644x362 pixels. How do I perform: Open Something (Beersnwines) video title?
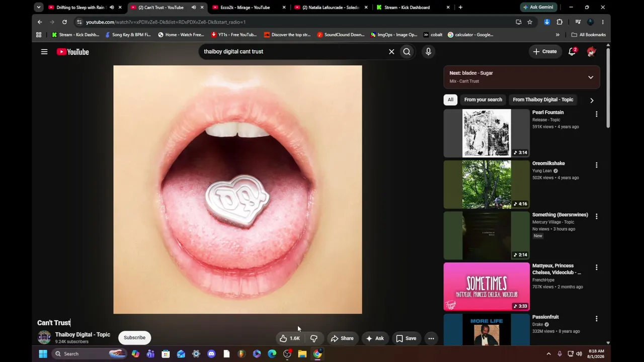[560, 215]
